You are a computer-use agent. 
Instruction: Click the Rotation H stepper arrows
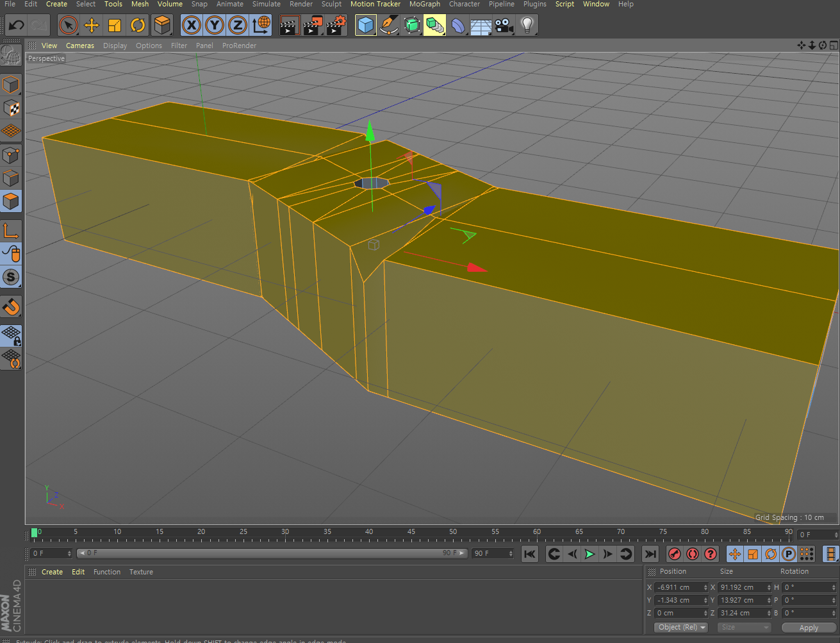(834, 587)
